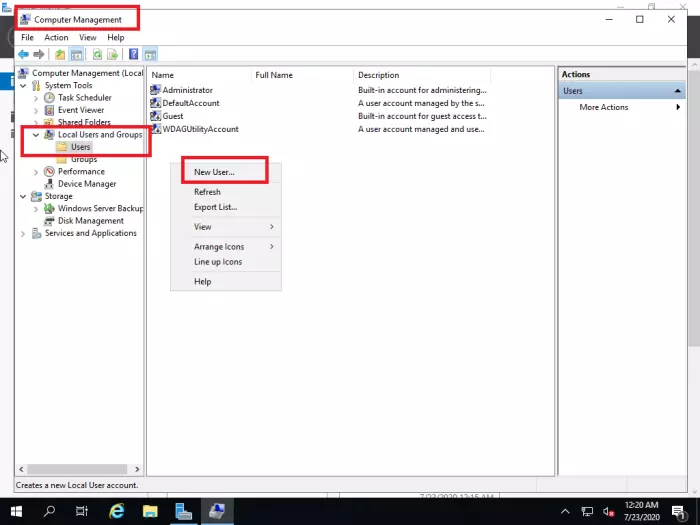
Task: Open the Action menu
Action: tap(56, 38)
